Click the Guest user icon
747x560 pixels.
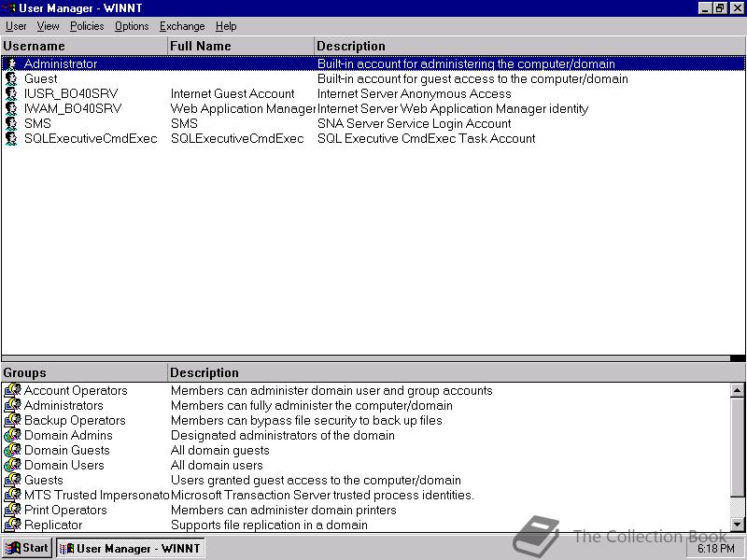click(x=11, y=78)
